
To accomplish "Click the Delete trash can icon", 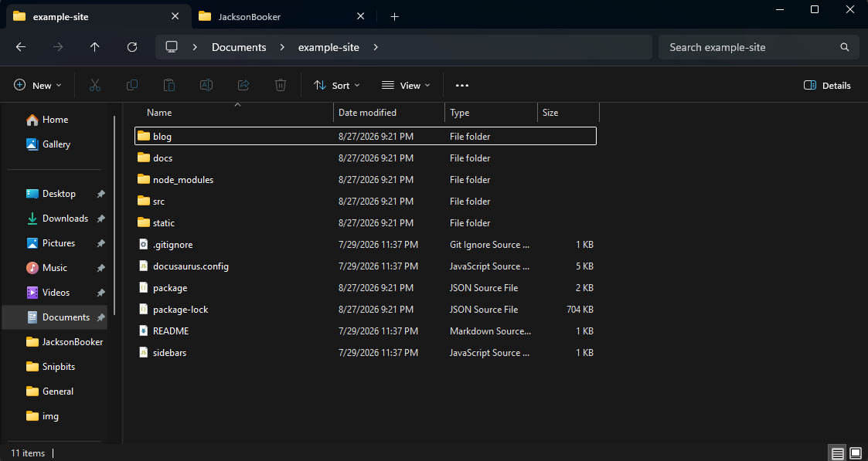I will point(281,85).
